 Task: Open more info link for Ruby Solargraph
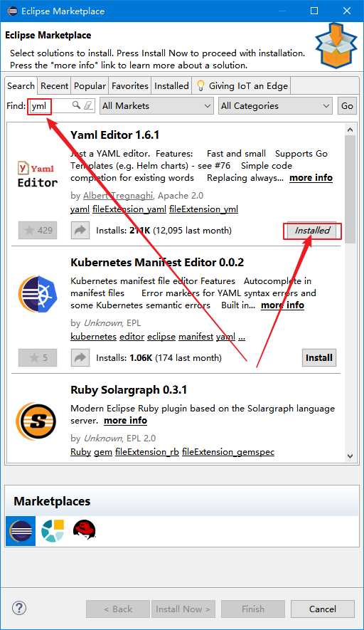pyautogui.click(x=125, y=420)
